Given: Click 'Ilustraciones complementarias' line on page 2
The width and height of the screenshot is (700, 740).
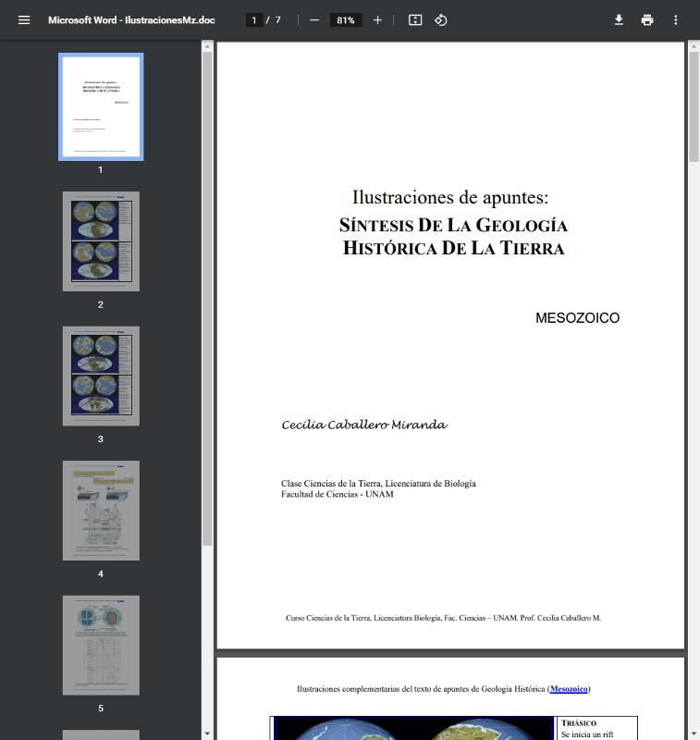Looking at the screenshot, I should (444, 689).
